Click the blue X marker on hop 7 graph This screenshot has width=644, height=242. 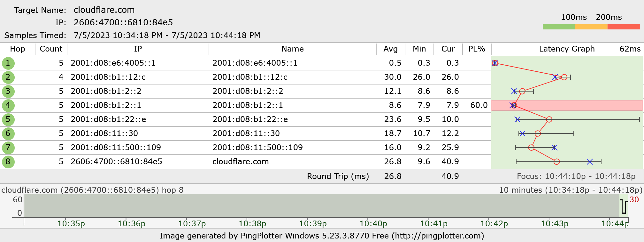click(555, 148)
